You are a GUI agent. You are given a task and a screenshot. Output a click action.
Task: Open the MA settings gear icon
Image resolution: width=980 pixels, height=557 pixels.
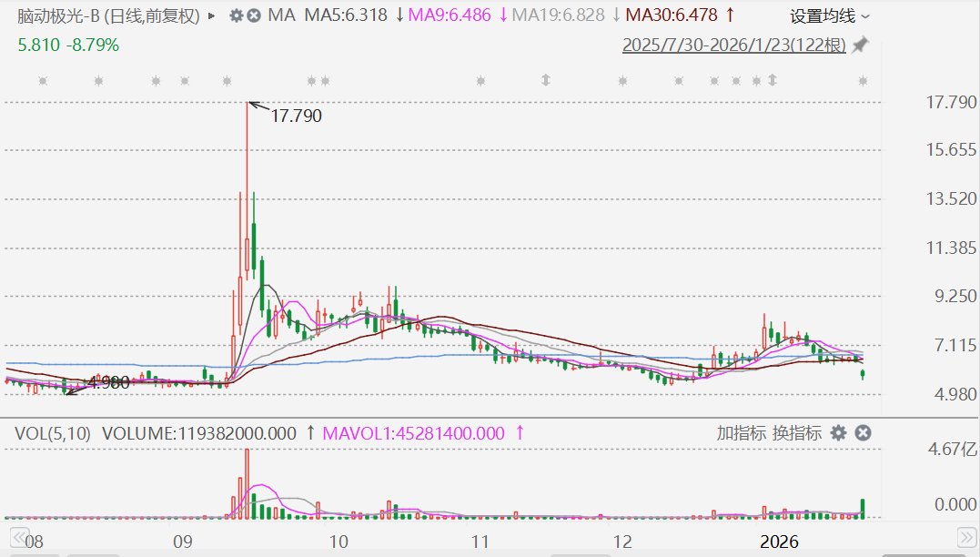coord(236,15)
